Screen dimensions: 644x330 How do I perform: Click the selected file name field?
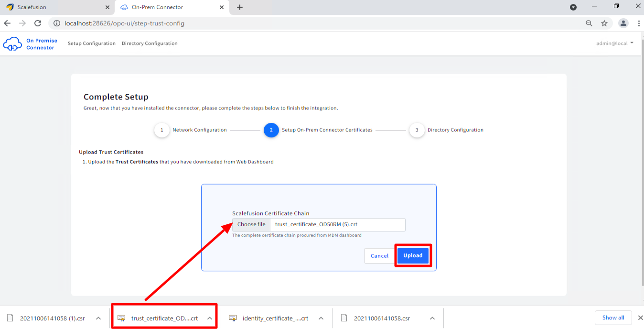337,225
